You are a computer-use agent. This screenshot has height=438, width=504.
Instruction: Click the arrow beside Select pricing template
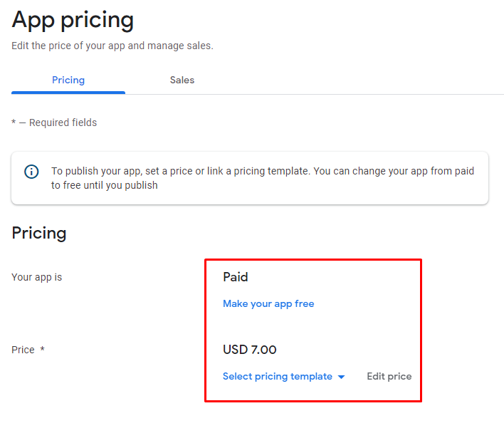(342, 377)
